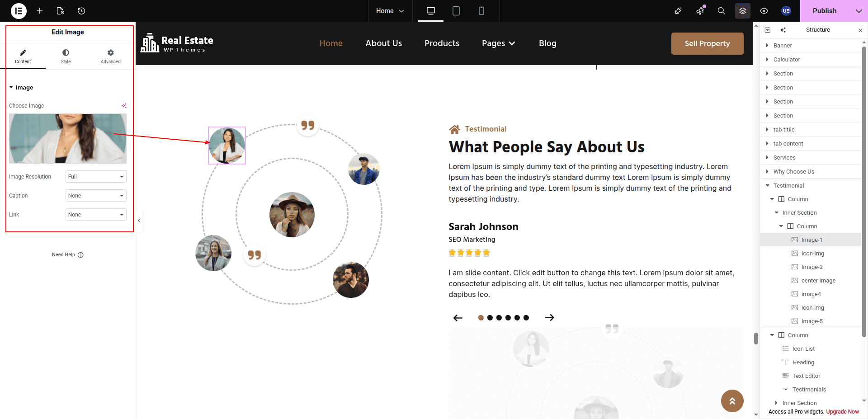Open the Elementor logo menu
This screenshot has width=868, height=419.
pyautogui.click(x=19, y=11)
